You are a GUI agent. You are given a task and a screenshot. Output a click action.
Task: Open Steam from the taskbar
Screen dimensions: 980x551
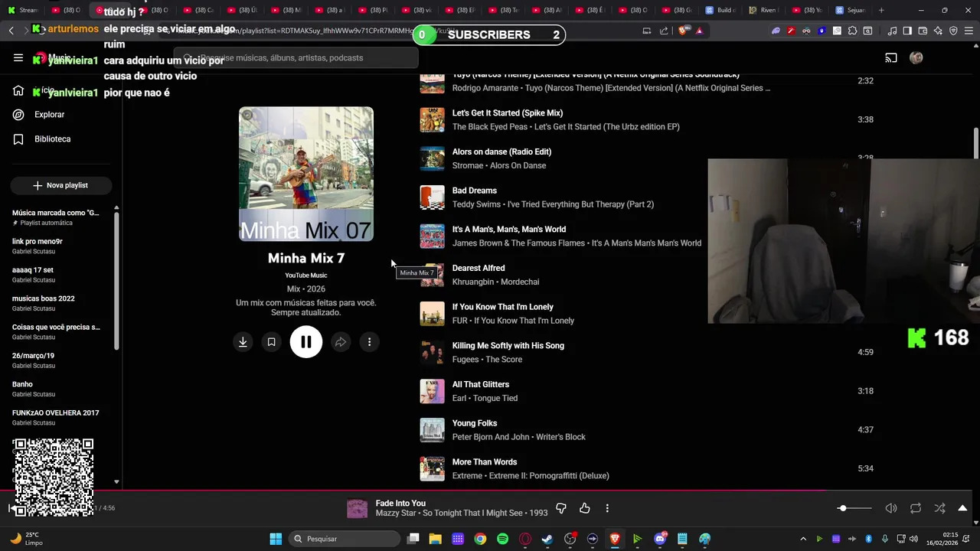[547, 539]
